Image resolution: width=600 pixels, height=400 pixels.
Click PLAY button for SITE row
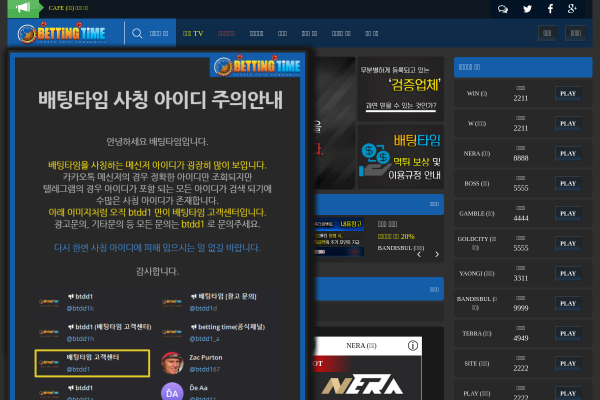coord(568,363)
